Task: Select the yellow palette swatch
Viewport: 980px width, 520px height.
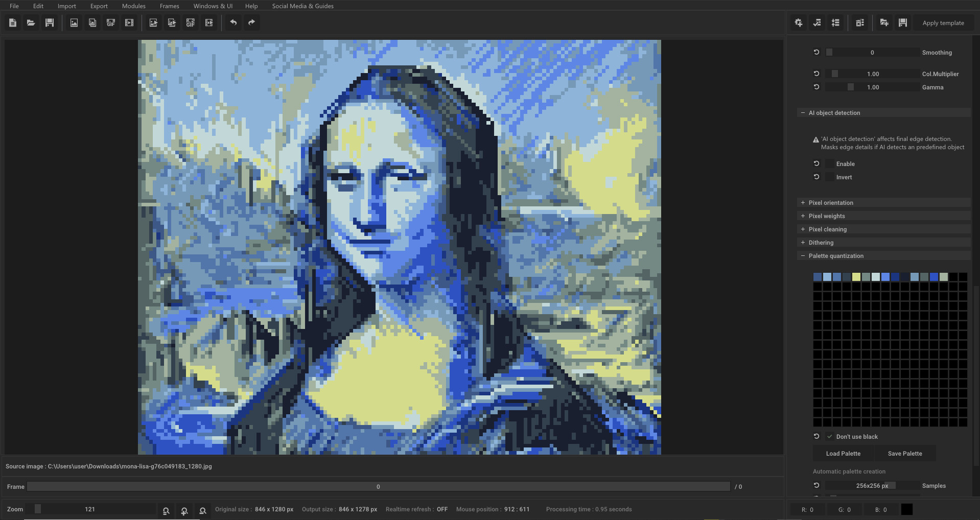Action: click(x=856, y=276)
